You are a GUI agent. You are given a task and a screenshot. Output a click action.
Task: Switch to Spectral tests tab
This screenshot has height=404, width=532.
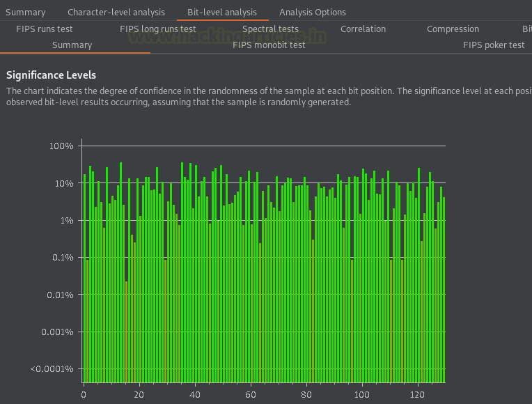tap(270, 29)
